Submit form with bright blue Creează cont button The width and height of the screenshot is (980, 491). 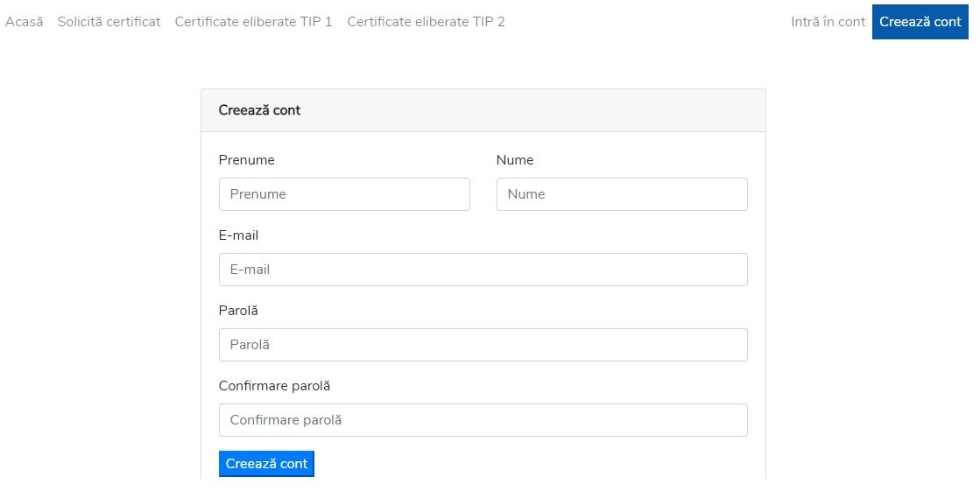[266, 464]
